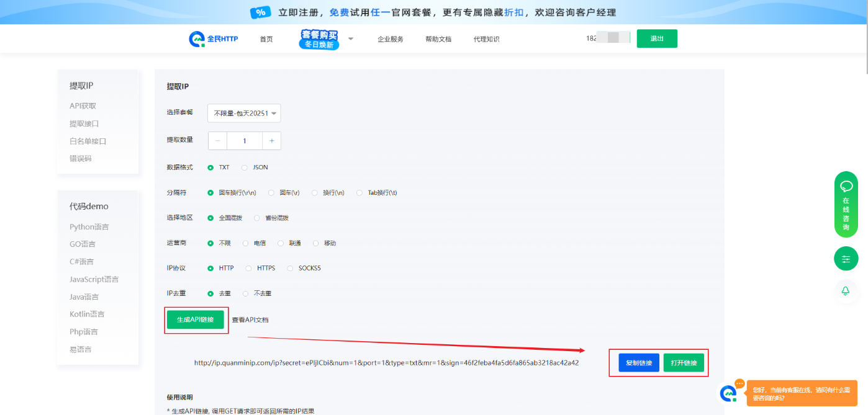Click the plus icon to increase 提取数量

click(271, 141)
